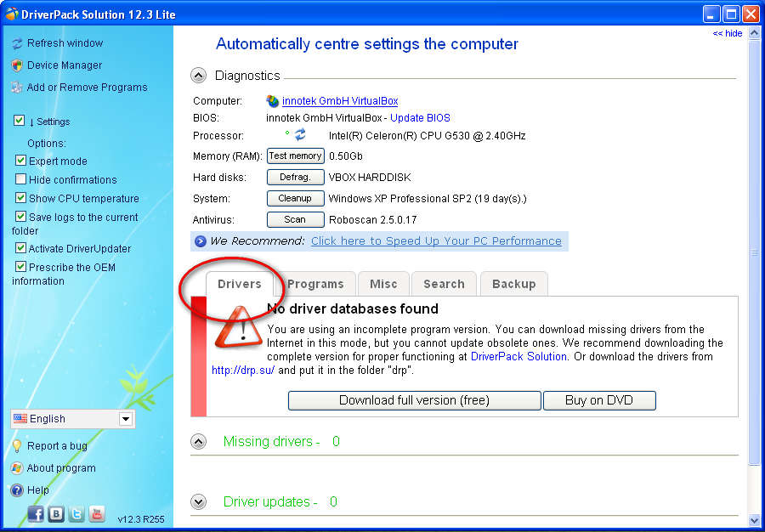Viewport: 765px width, 532px height.
Task: Open the Facebook social icon
Action: coord(36,513)
